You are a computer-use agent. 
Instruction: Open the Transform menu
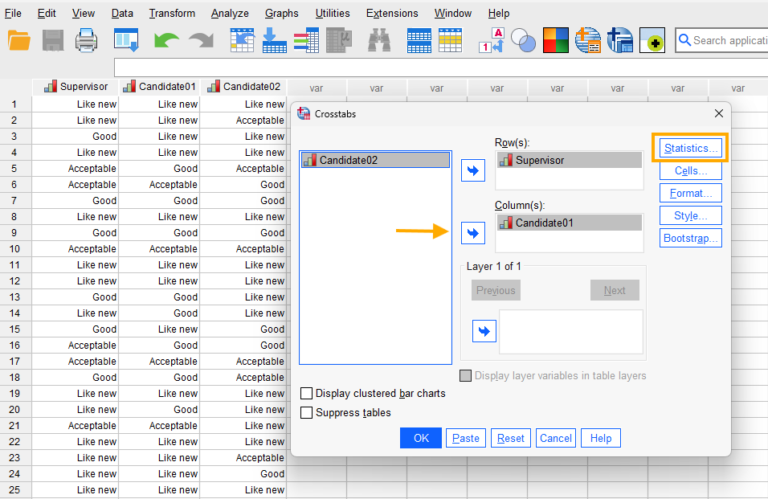172,13
